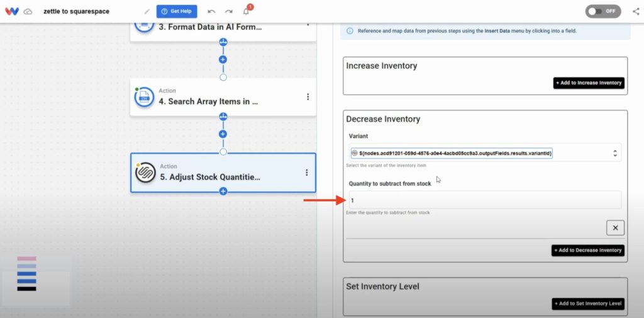
Task: Click 'Select the variant of the inventory item' text
Action: (x=386, y=166)
